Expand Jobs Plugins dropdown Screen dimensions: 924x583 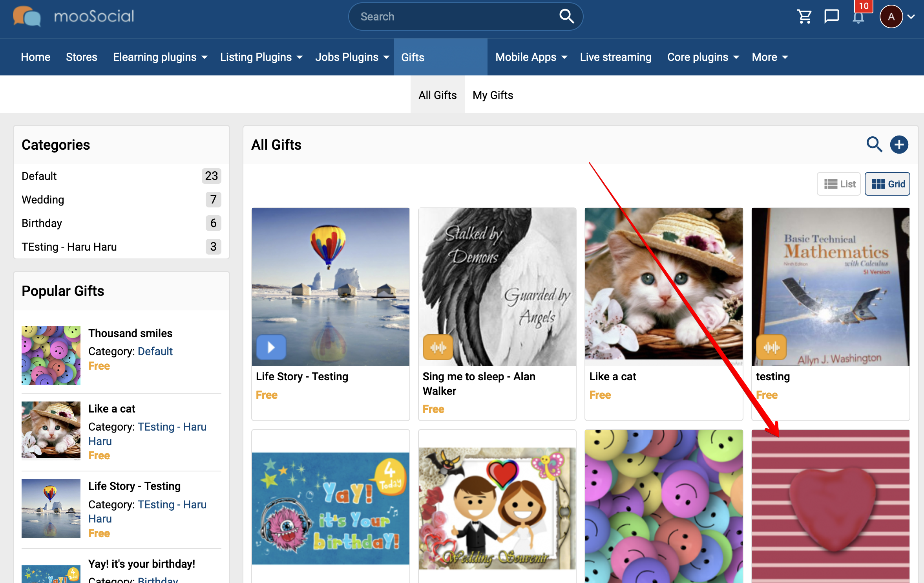click(x=352, y=57)
